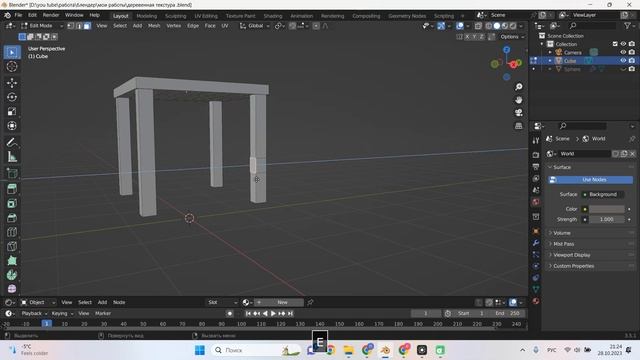This screenshot has width=640, height=360.
Task: Enable face select mode
Action: click(87, 26)
